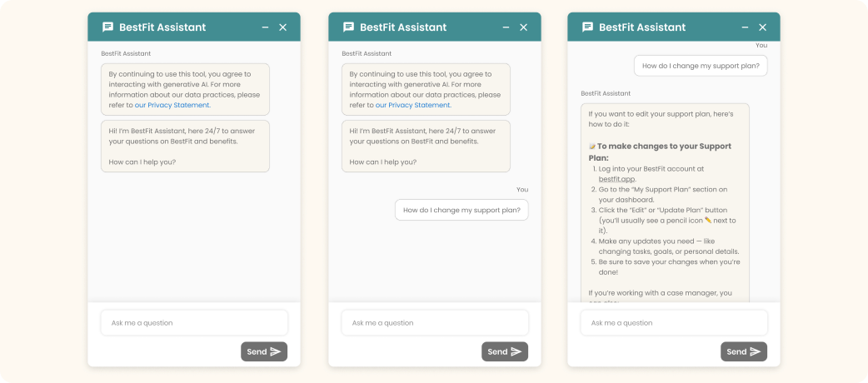Click the greeting message bubble in the left chat
The image size is (868, 383).
coord(185,146)
